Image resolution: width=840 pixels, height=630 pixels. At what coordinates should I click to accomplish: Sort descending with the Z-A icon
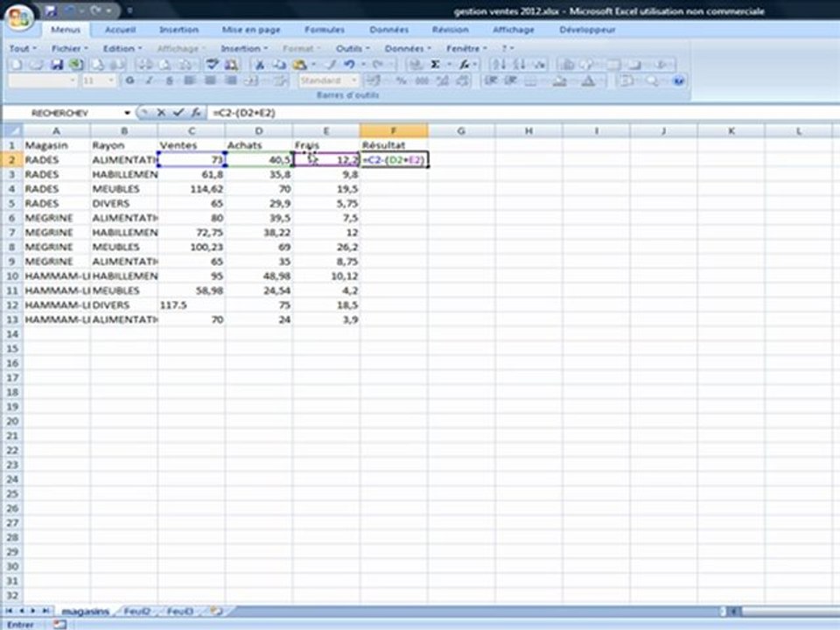(x=519, y=65)
